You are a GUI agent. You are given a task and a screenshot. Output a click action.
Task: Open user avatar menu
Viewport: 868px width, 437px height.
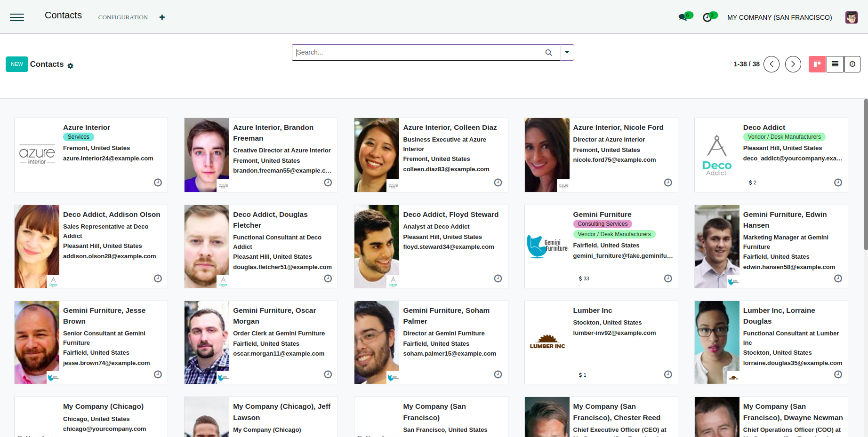pyautogui.click(x=851, y=17)
